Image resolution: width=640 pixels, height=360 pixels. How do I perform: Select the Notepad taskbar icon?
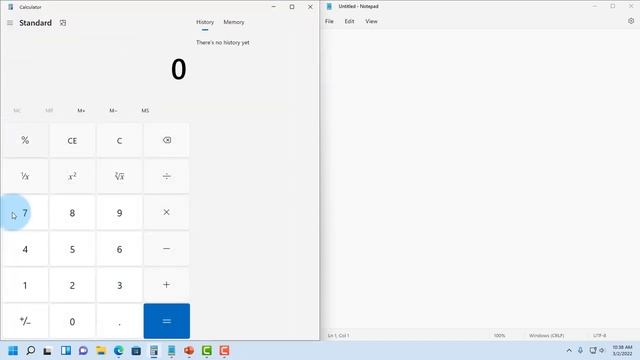171,351
